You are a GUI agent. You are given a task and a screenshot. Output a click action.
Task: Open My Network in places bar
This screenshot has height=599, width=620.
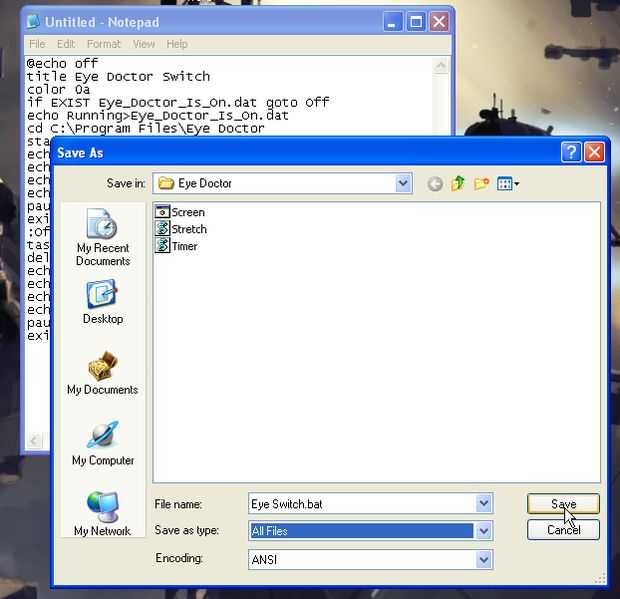pos(103,513)
